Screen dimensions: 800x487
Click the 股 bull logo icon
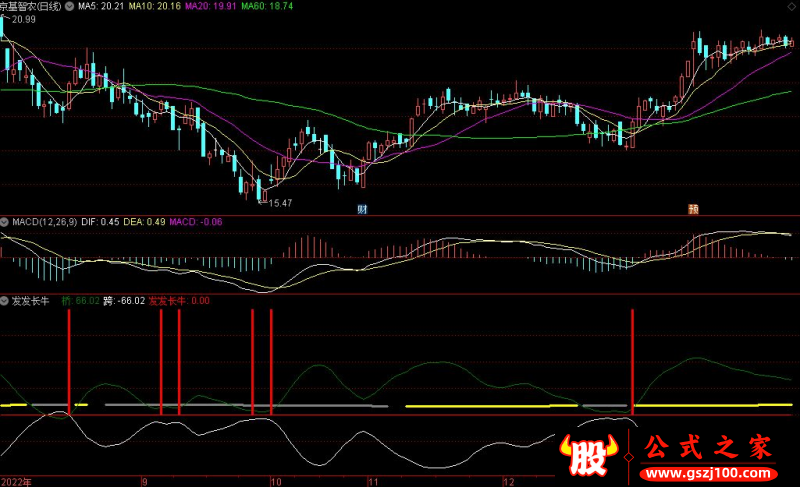[591, 456]
